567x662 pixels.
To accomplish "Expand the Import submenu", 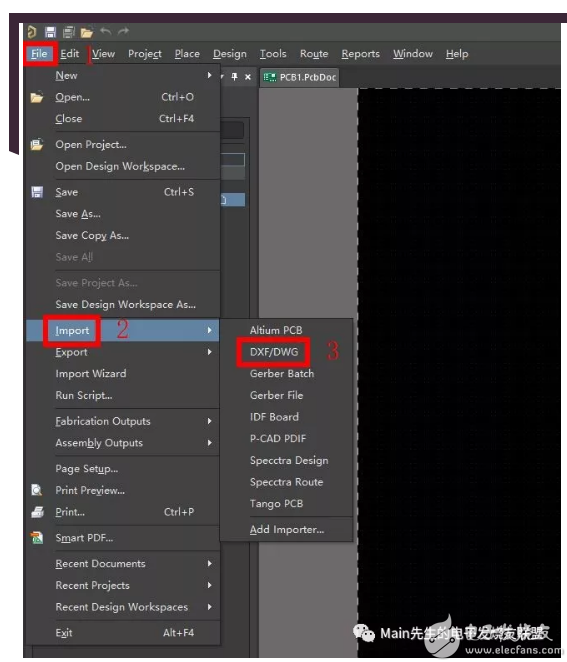I will coord(123,330).
